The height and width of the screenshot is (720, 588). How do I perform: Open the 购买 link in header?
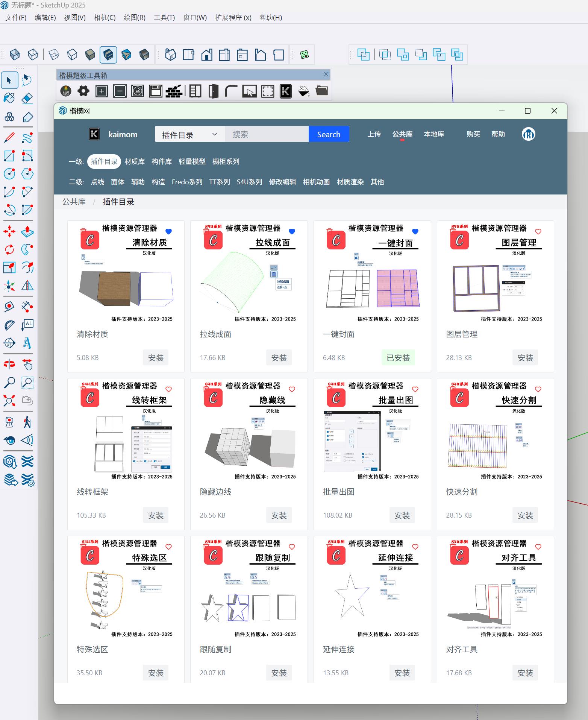473,134
